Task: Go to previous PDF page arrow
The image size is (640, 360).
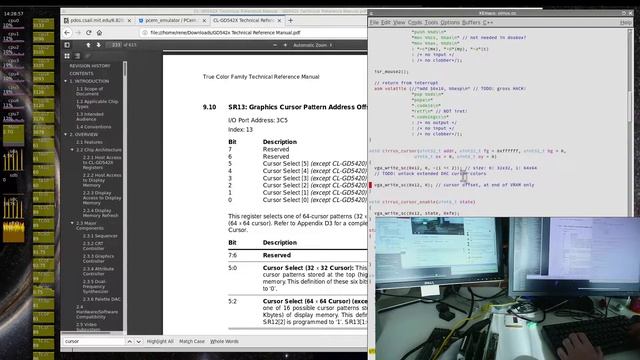Action: pyautogui.click(x=88, y=45)
